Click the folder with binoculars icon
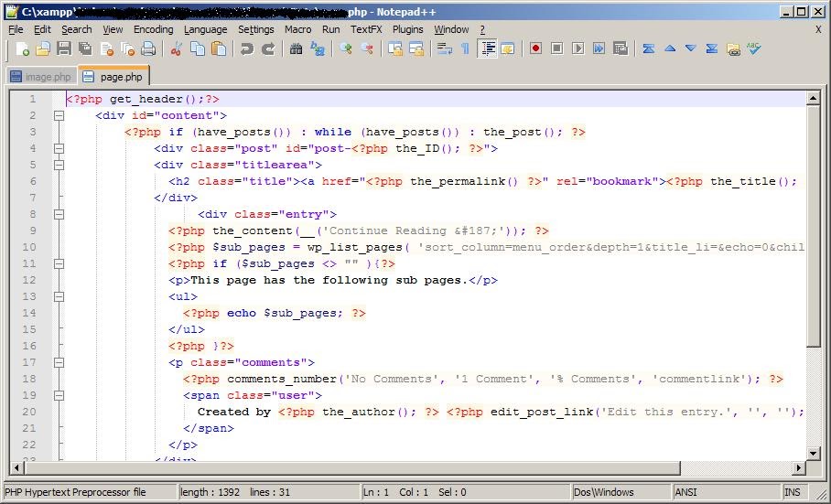 pos(733,48)
